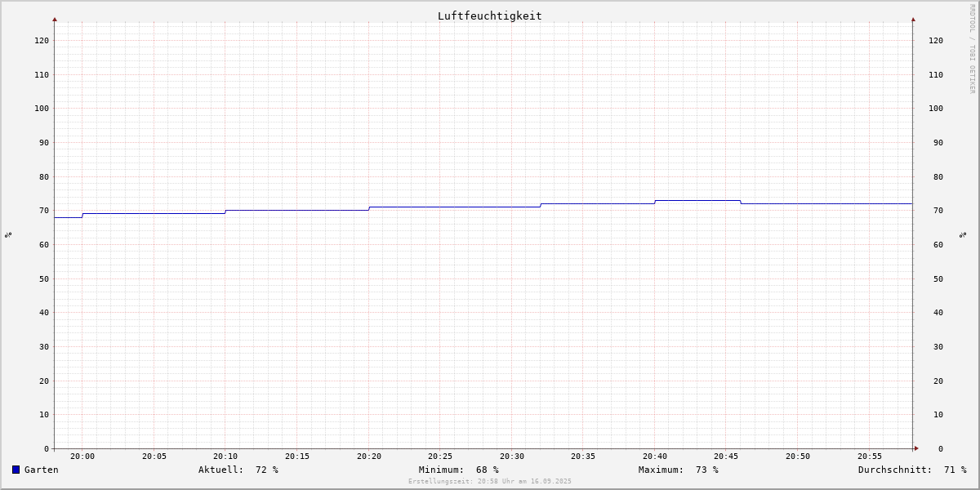980x490 pixels.
Task: Click the Garten legend label
Action: point(42,470)
